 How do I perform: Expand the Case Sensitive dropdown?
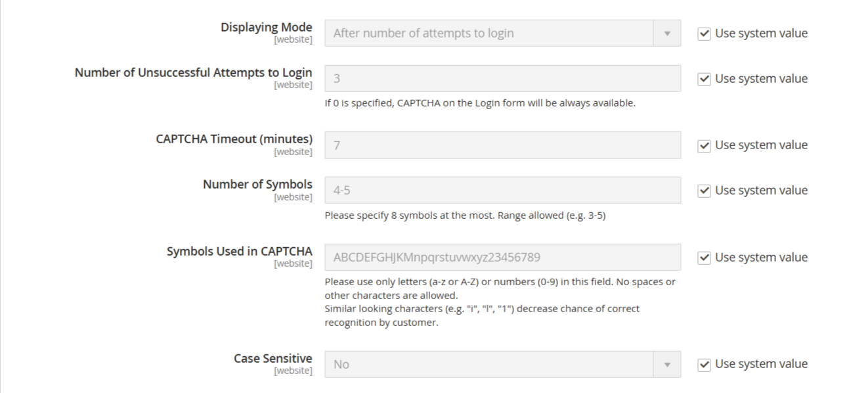pyautogui.click(x=502, y=364)
